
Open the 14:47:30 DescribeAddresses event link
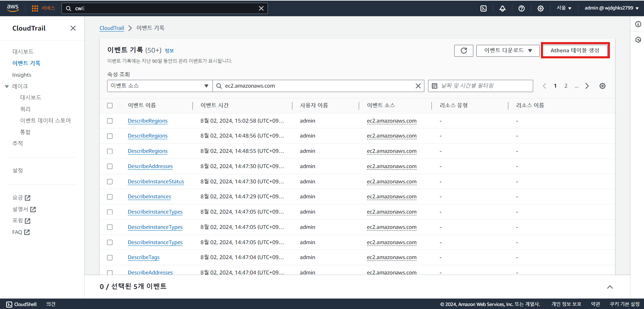click(150, 166)
